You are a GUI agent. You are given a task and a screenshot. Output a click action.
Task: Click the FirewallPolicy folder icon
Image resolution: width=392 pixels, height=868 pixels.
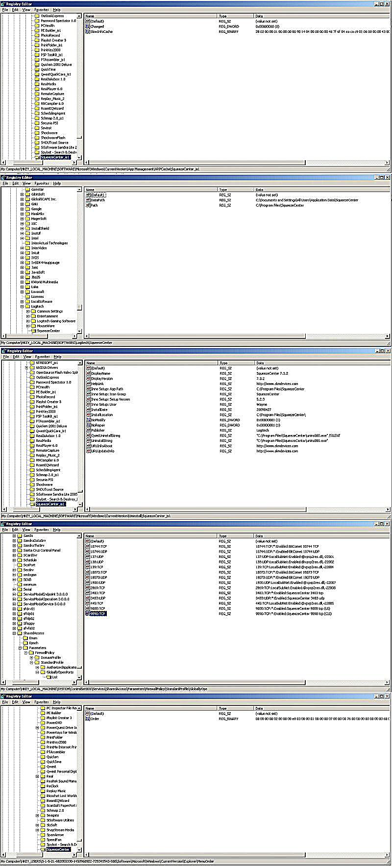(x=31, y=652)
